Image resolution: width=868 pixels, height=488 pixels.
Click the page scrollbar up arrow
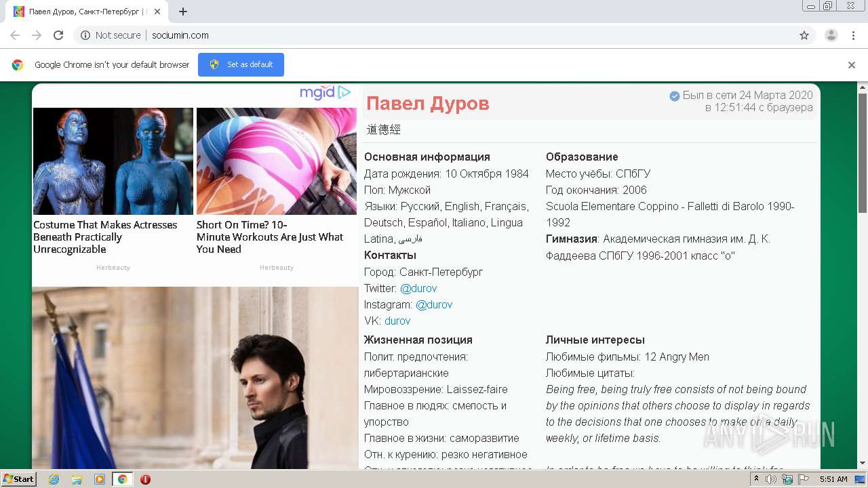(x=863, y=87)
